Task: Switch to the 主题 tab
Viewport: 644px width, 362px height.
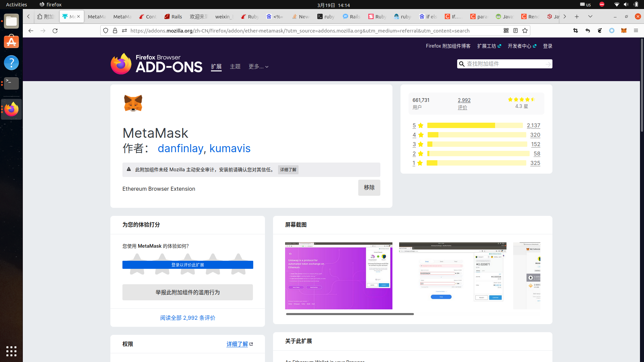Action: pos(235,67)
